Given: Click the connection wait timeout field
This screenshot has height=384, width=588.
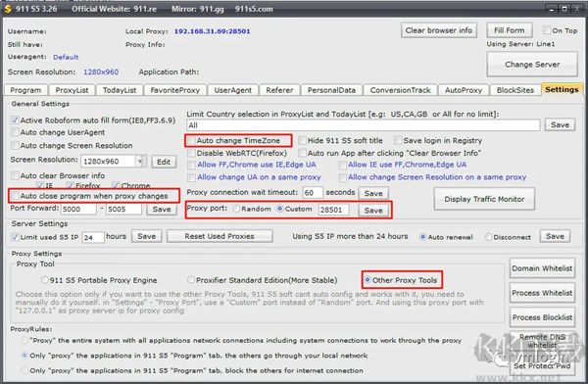Looking at the screenshot, I should [313, 193].
